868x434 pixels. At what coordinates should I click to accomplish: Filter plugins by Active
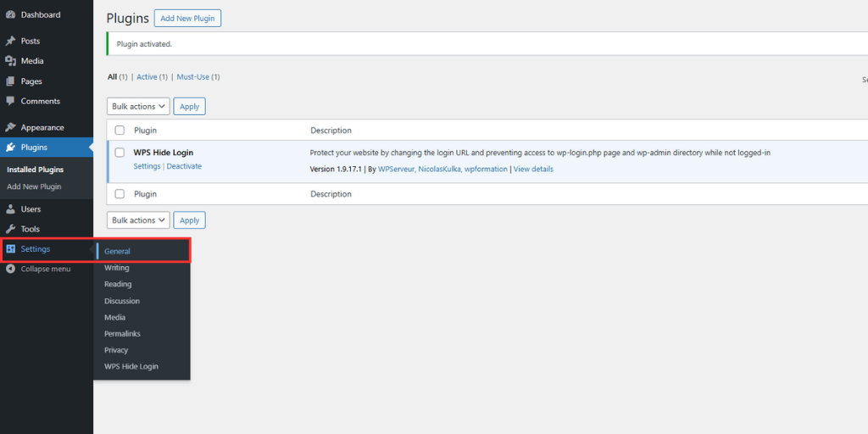[147, 77]
